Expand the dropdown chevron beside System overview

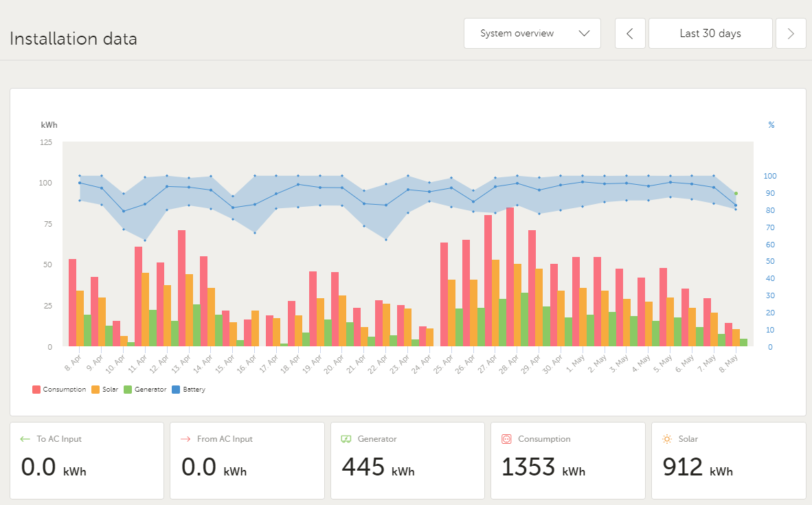click(585, 34)
